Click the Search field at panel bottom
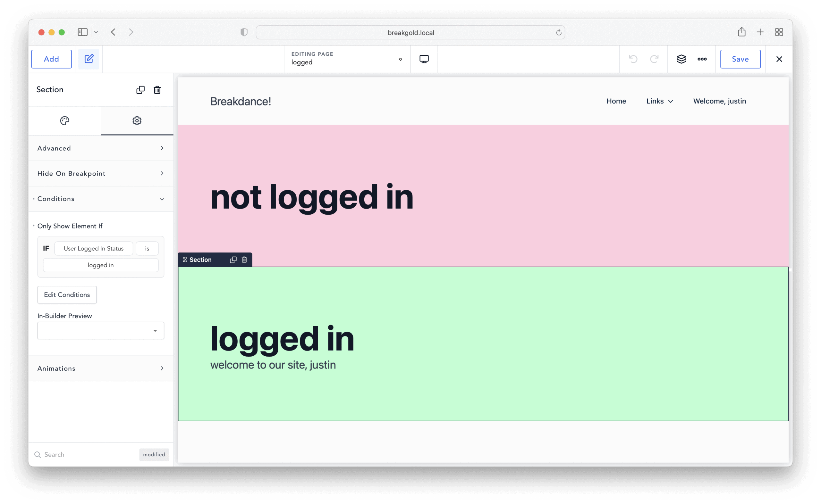821x504 pixels. coord(67,454)
